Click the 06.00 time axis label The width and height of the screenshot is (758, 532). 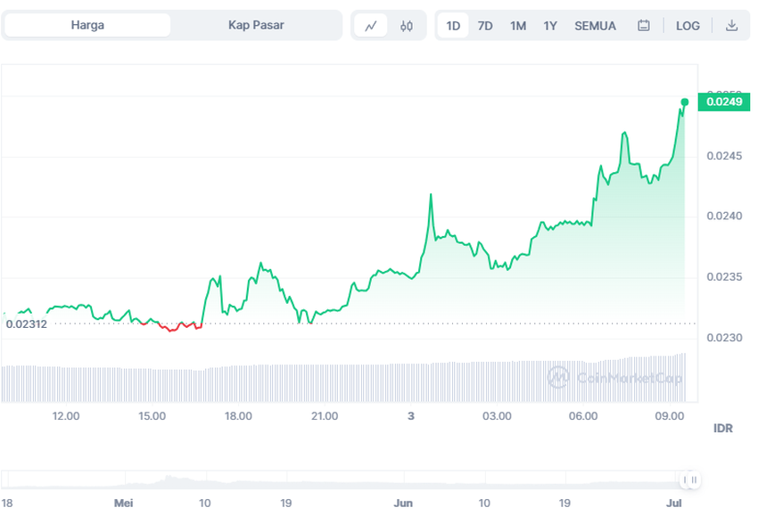coord(582,416)
